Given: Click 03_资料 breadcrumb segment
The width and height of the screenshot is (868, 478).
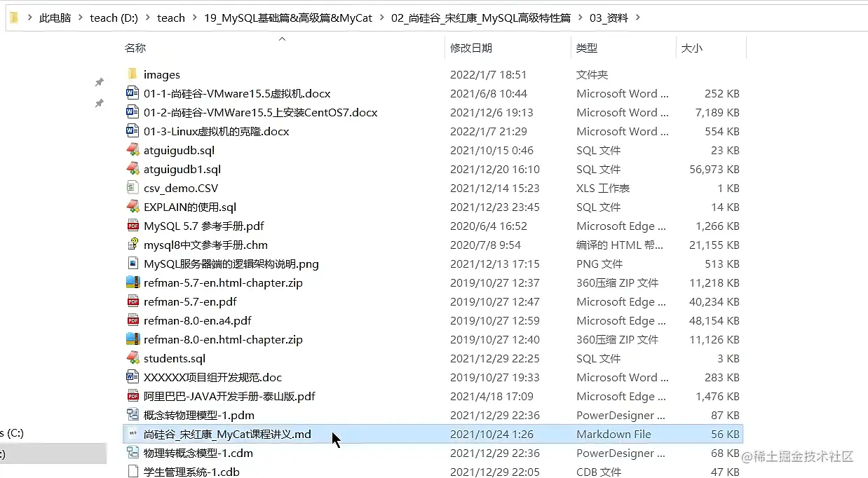Looking at the screenshot, I should (609, 18).
